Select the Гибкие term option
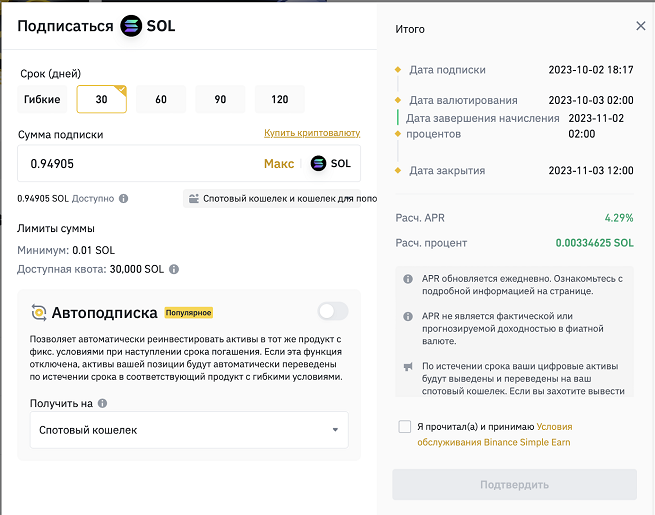This screenshot has height=515, width=655. 42,99
